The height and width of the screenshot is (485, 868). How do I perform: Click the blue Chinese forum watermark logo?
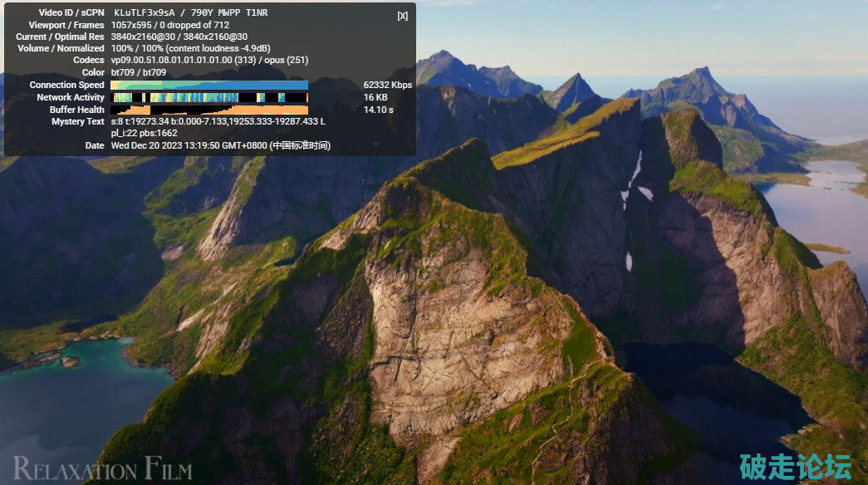[x=795, y=466]
